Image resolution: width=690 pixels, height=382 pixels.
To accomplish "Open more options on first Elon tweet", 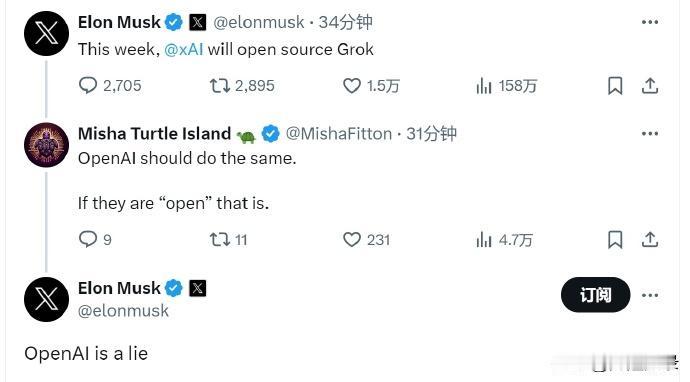I will pyautogui.click(x=650, y=22).
